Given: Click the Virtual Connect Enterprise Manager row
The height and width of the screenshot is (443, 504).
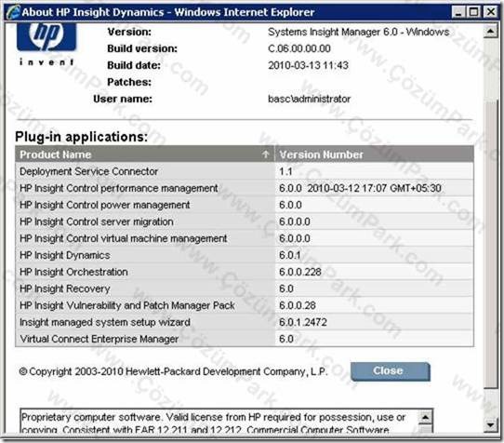Looking at the screenshot, I should coord(245,339).
